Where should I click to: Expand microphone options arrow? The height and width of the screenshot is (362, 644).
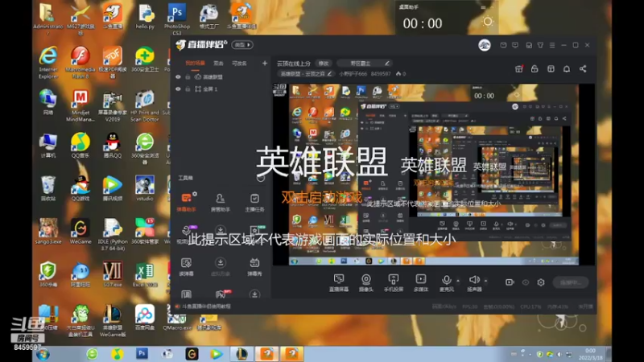[x=458, y=281]
